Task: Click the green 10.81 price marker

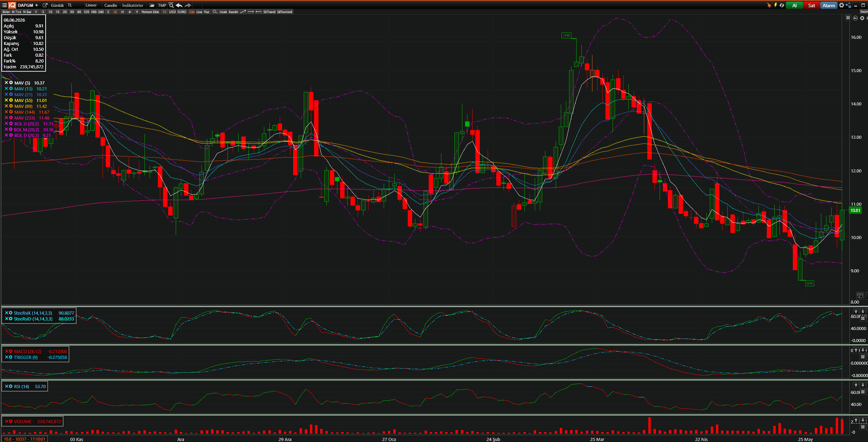Action: [855, 210]
